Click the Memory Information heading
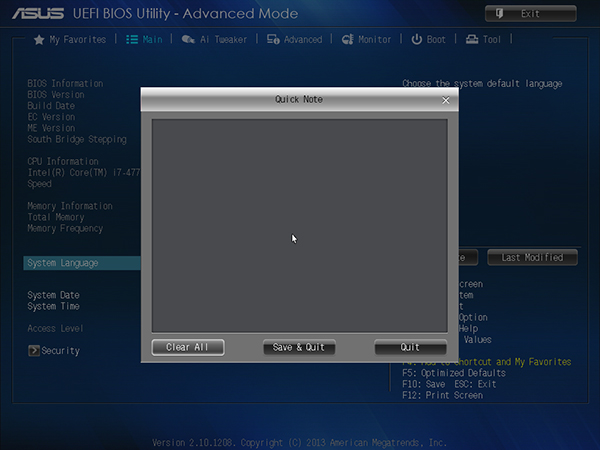This screenshot has height=450, width=600. click(70, 206)
